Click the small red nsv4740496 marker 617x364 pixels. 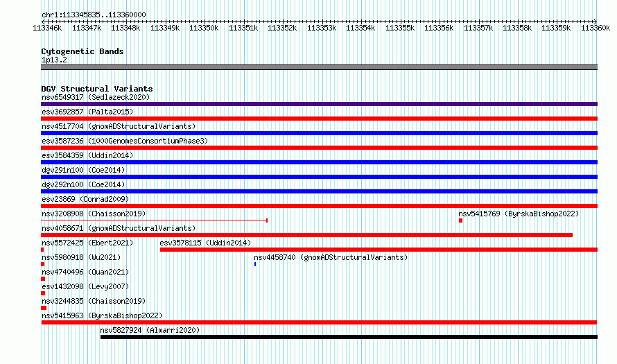[x=43, y=279]
